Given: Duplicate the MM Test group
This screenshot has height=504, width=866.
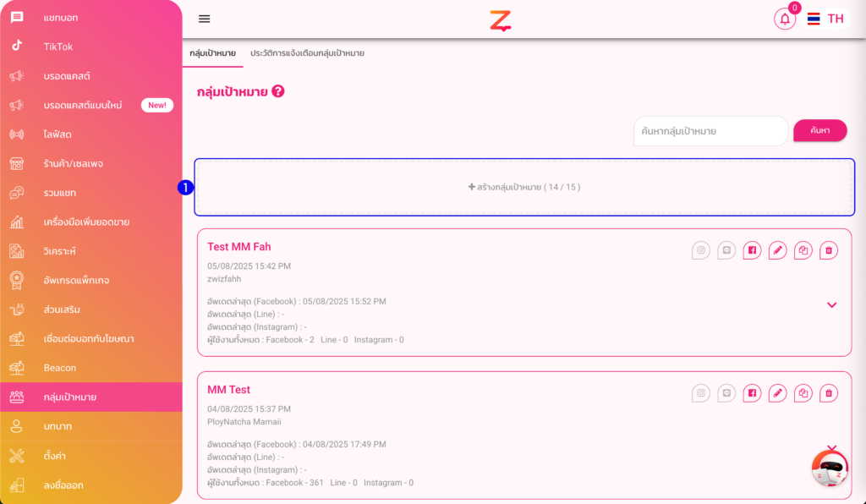Looking at the screenshot, I should 803,393.
